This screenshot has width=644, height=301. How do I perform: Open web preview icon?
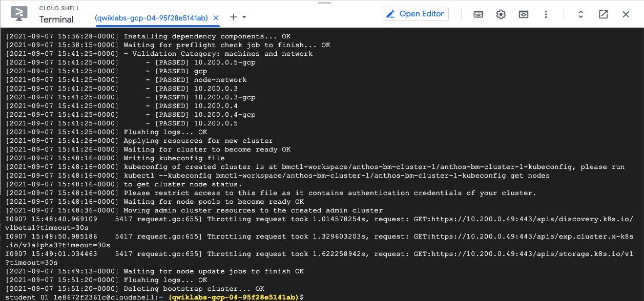523,14
